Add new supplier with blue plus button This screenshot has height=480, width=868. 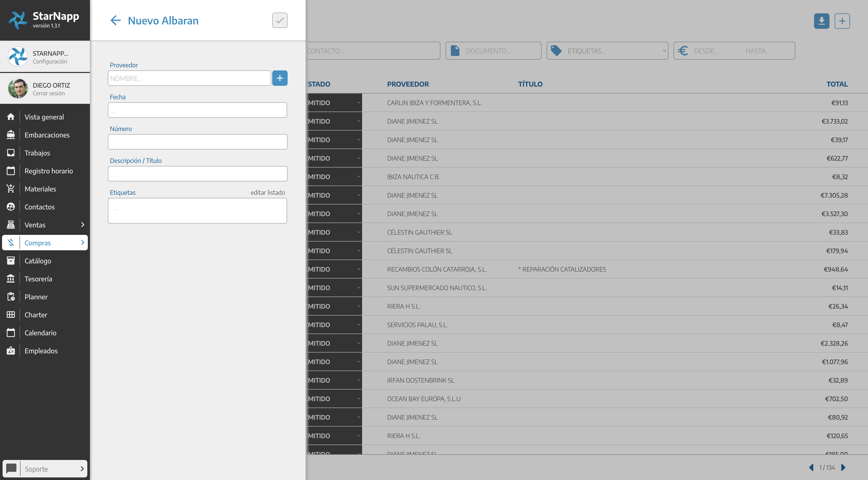pyautogui.click(x=280, y=78)
